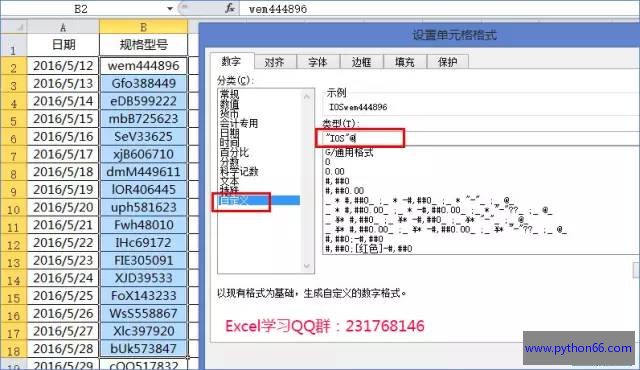640x370 pixels.
Task: Click the fx insert function icon
Action: (x=230, y=8)
